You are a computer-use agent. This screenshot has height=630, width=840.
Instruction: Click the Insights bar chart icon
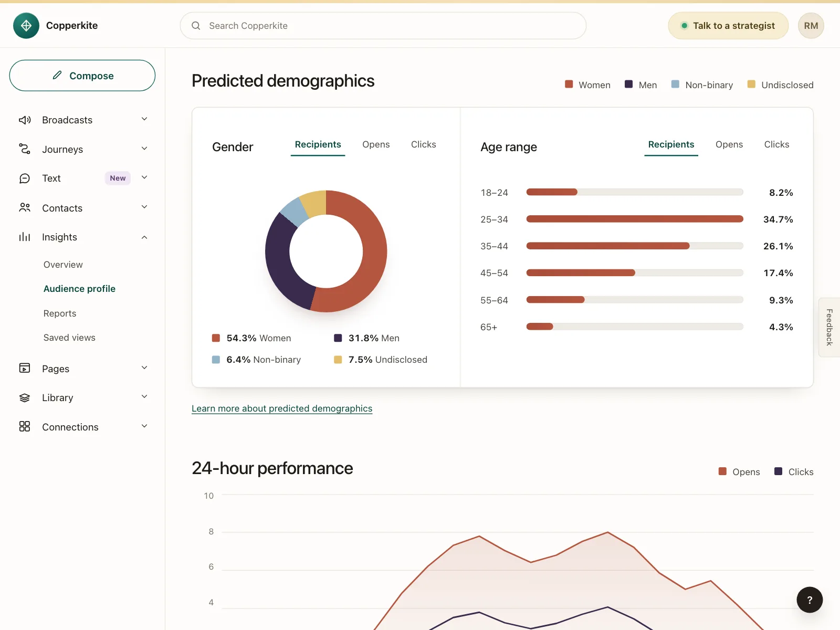click(25, 237)
